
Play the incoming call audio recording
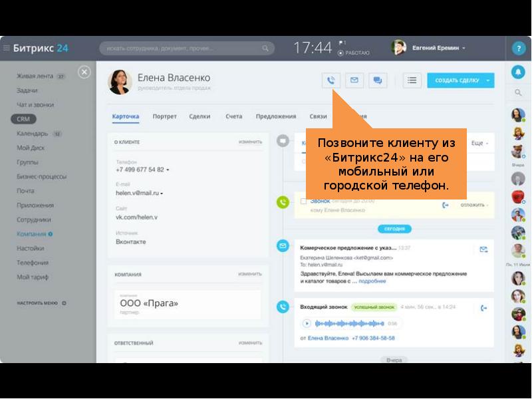click(x=307, y=323)
